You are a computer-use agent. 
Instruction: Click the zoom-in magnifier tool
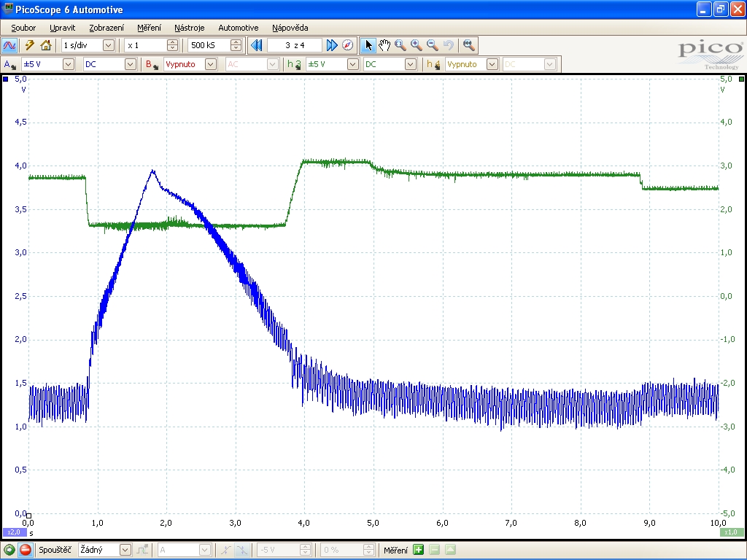point(417,45)
